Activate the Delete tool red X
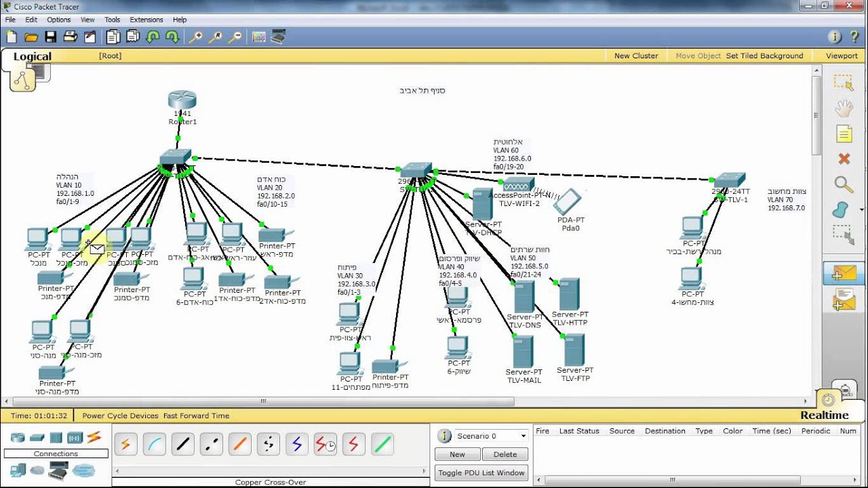868x488 pixels. (x=844, y=159)
